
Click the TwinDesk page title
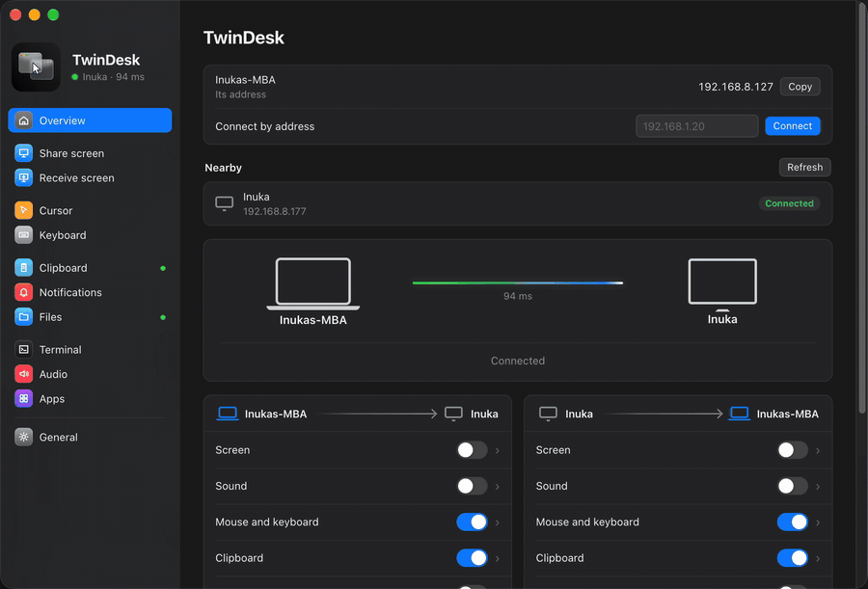(x=244, y=38)
